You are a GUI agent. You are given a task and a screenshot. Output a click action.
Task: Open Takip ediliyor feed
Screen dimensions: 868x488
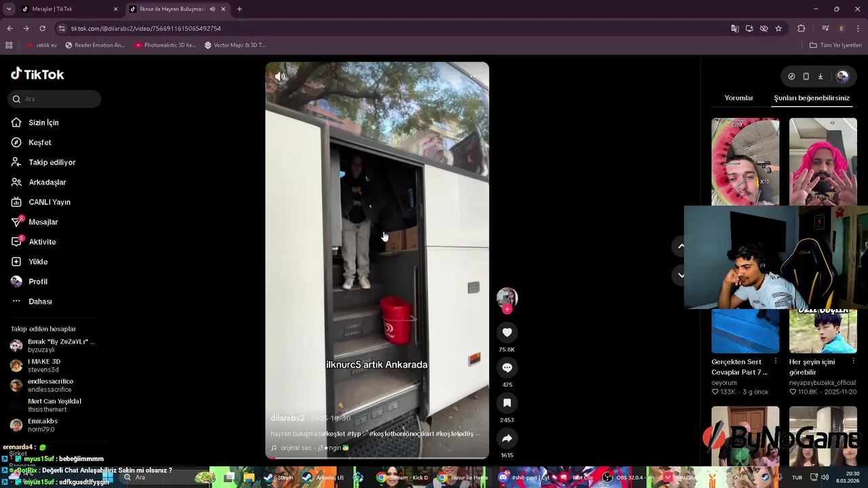pos(52,163)
